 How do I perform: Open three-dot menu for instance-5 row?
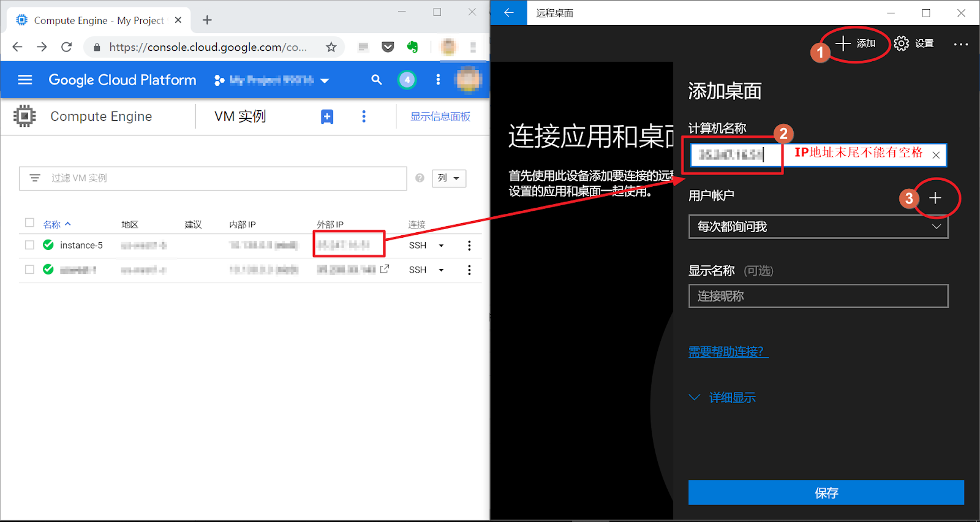pos(469,246)
